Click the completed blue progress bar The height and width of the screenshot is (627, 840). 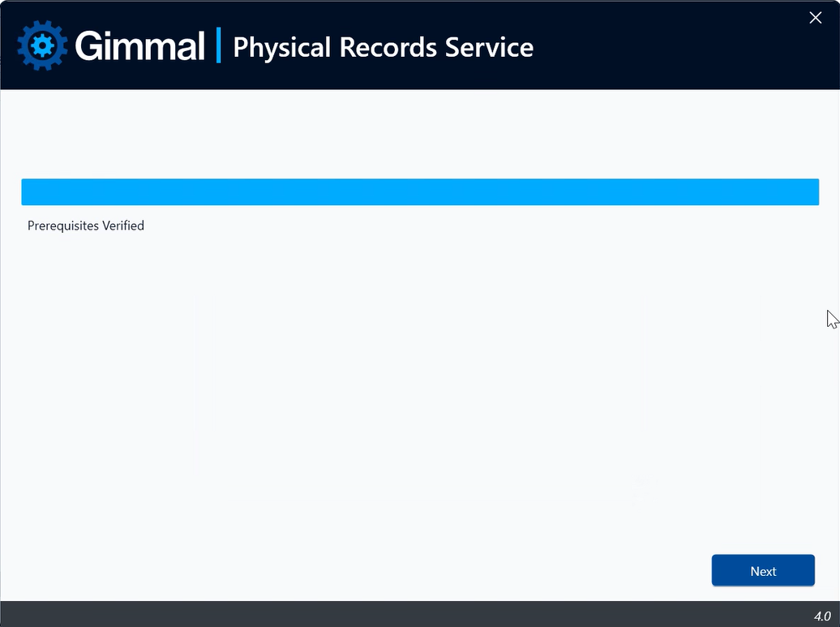point(420,192)
